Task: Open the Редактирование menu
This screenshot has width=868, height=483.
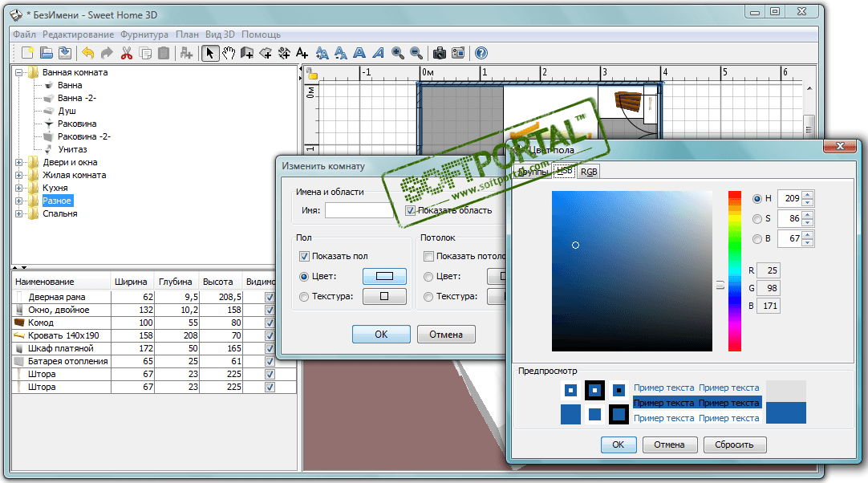Action: (x=78, y=34)
